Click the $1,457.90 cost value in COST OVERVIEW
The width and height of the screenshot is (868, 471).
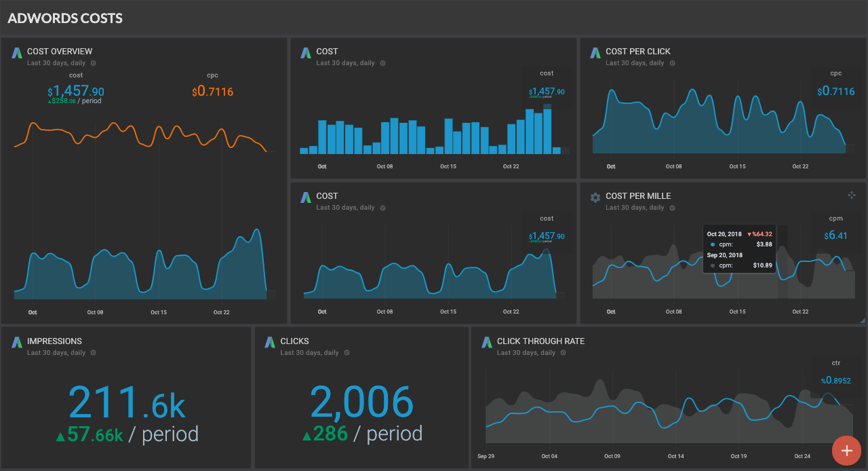[76, 91]
